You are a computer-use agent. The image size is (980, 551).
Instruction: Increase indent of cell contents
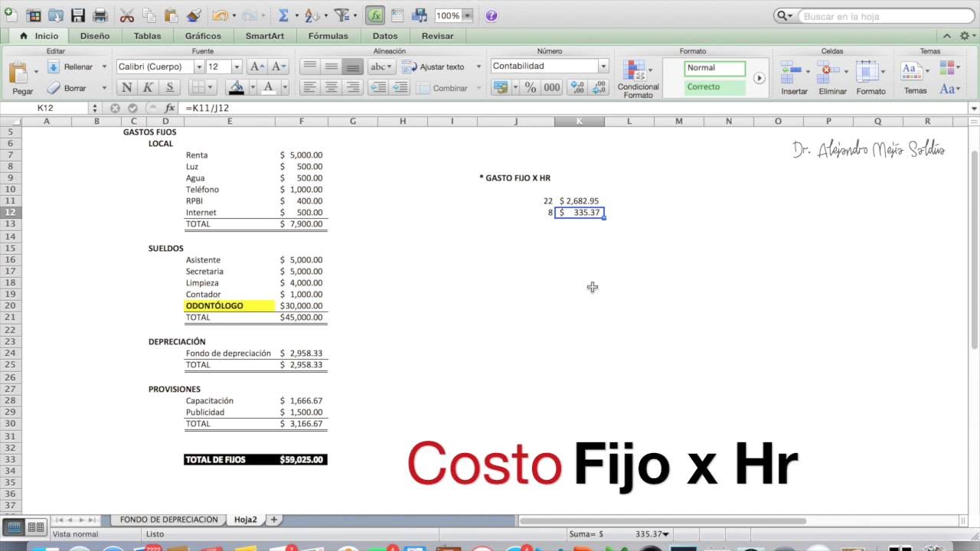tap(400, 87)
